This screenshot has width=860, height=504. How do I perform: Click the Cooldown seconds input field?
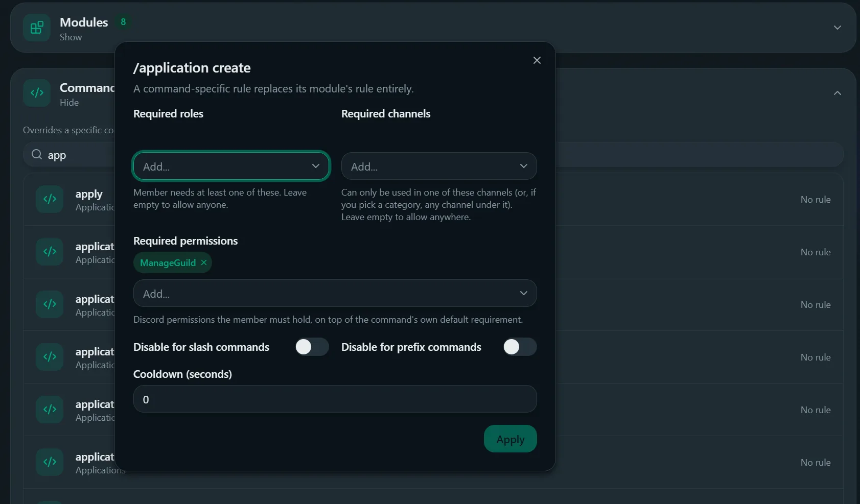coord(335,399)
